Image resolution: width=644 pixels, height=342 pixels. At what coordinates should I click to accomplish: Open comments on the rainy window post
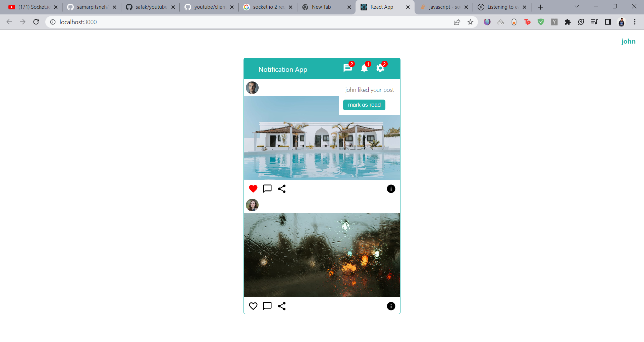point(267,306)
